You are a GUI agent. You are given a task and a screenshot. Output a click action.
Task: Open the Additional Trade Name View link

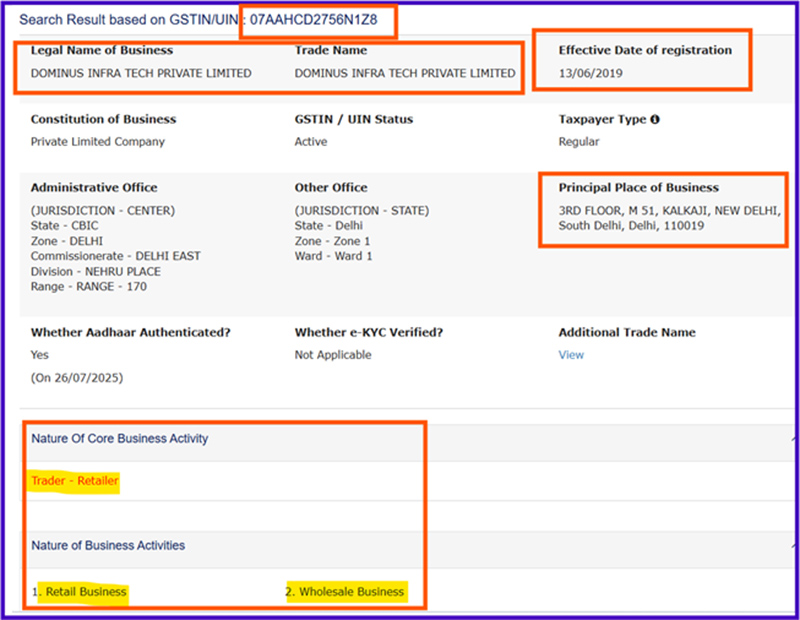571,355
